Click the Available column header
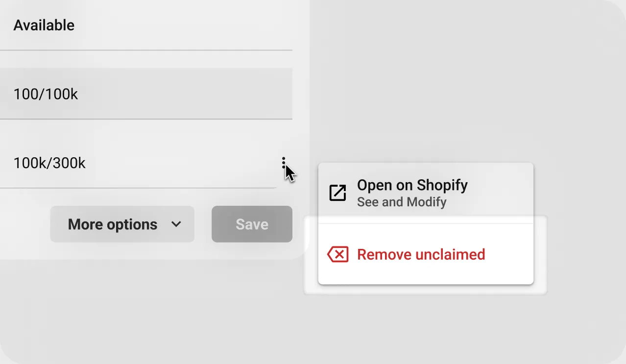626x364 pixels. (x=44, y=25)
